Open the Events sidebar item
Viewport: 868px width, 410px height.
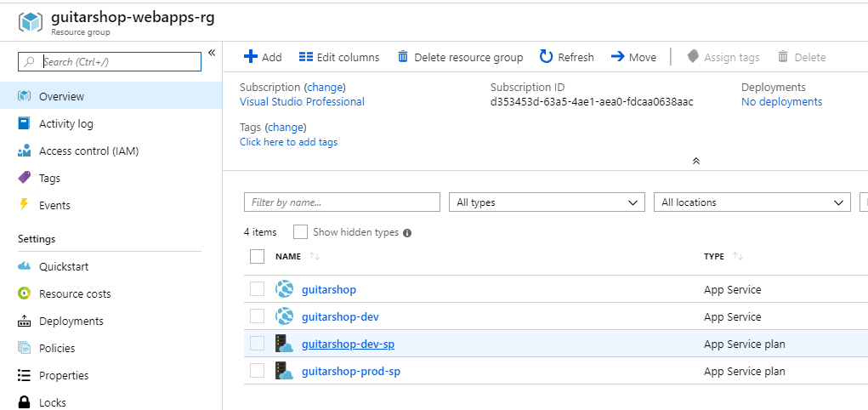(111, 205)
